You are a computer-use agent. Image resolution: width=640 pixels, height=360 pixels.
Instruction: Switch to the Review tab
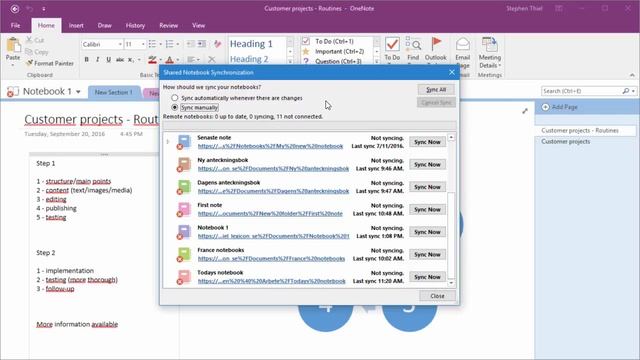[168, 25]
